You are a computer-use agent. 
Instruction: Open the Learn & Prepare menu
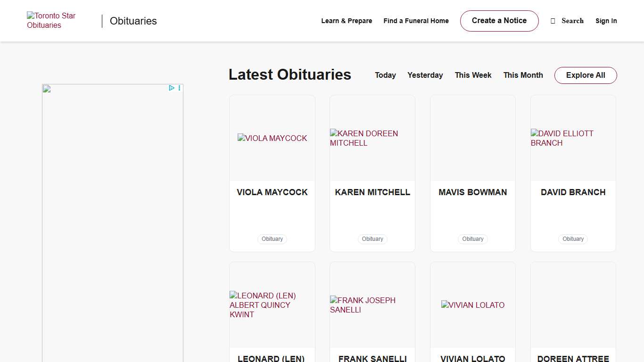pyautogui.click(x=347, y=21)
